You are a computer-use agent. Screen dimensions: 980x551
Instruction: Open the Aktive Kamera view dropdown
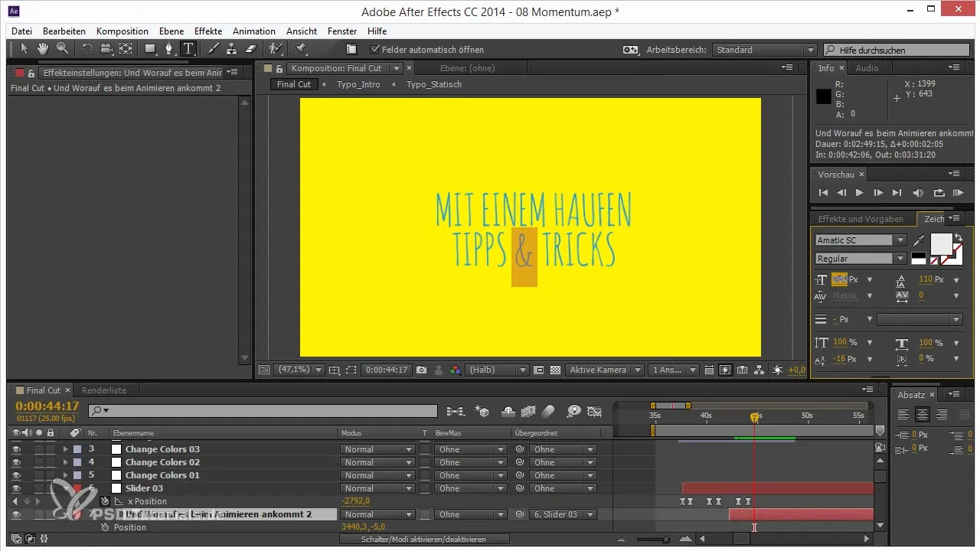coord(605,370)
